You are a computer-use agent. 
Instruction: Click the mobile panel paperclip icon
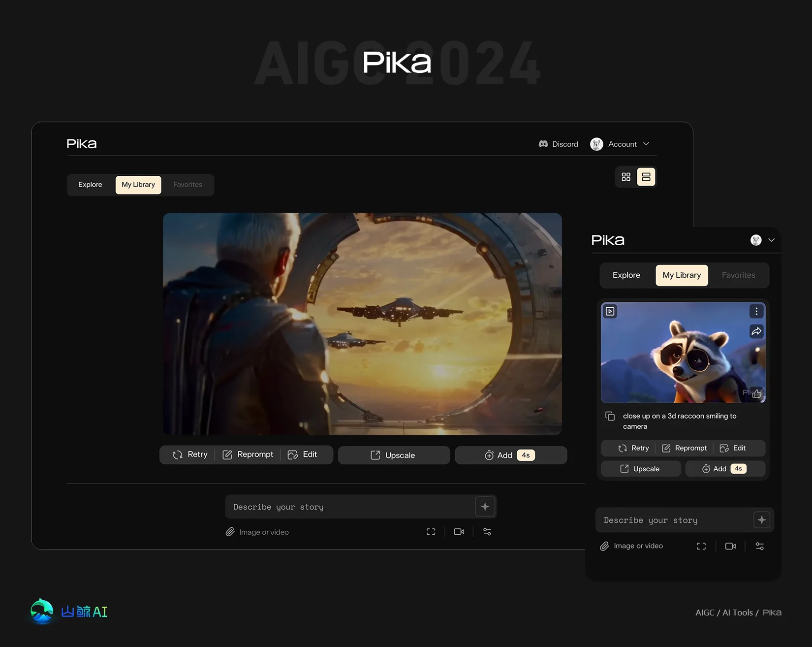604,546
